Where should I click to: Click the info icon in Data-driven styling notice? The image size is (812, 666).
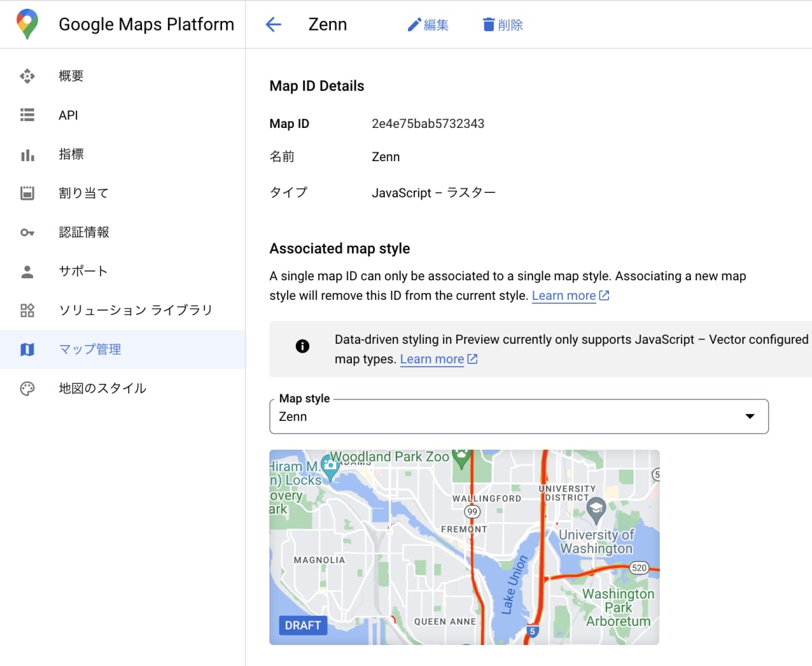coord(302,347)
